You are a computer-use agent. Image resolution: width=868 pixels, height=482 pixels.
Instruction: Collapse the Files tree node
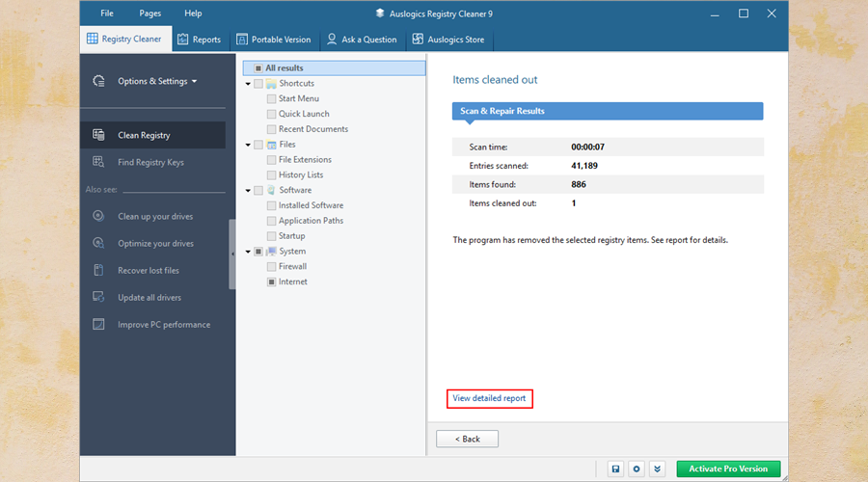(x=248, y=145)
